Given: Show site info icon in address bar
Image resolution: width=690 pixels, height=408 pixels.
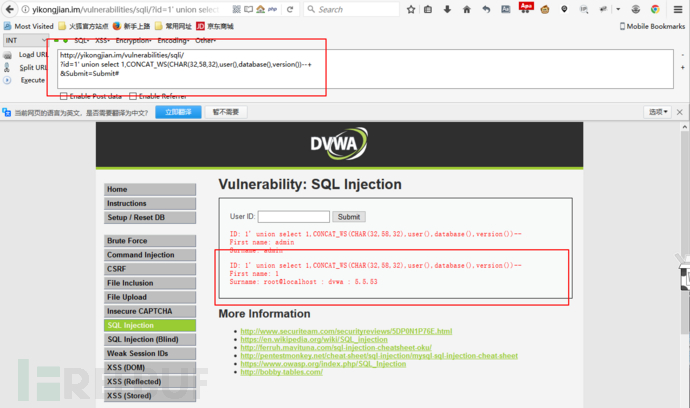Looking at the screenshot, I should point(26,9).
